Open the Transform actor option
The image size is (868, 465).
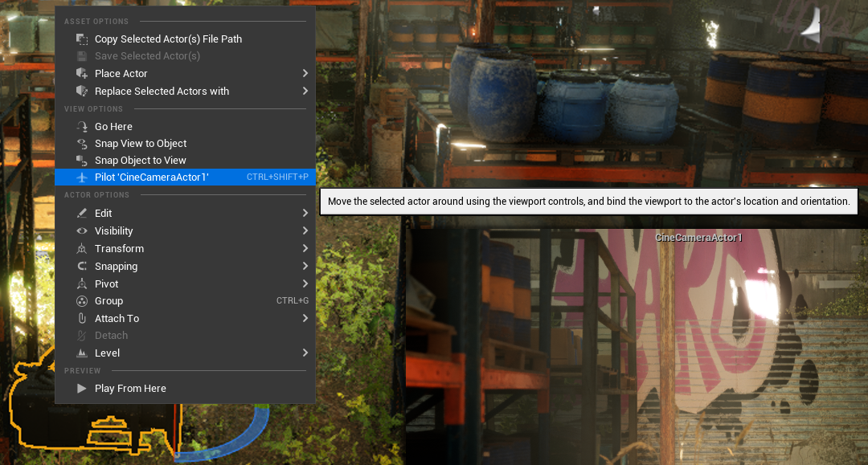tap(185, 249)
